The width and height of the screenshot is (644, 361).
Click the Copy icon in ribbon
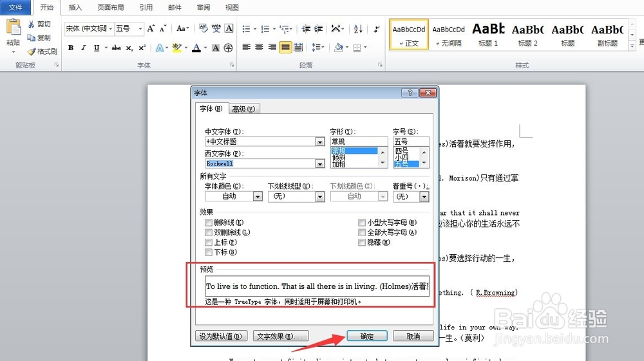(x=31, y=38)
